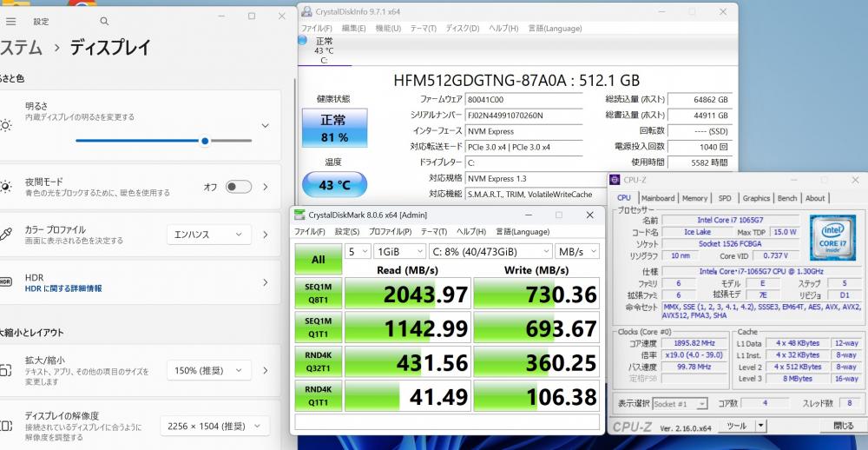Viewport: 868px width, 450px height.
Task: Click the Settings search magnifier icon
Action: pyautogui.click(x=104, y=21)
